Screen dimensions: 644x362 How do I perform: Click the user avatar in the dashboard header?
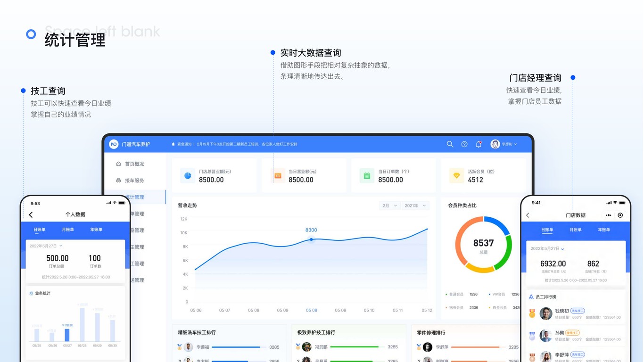495,144
